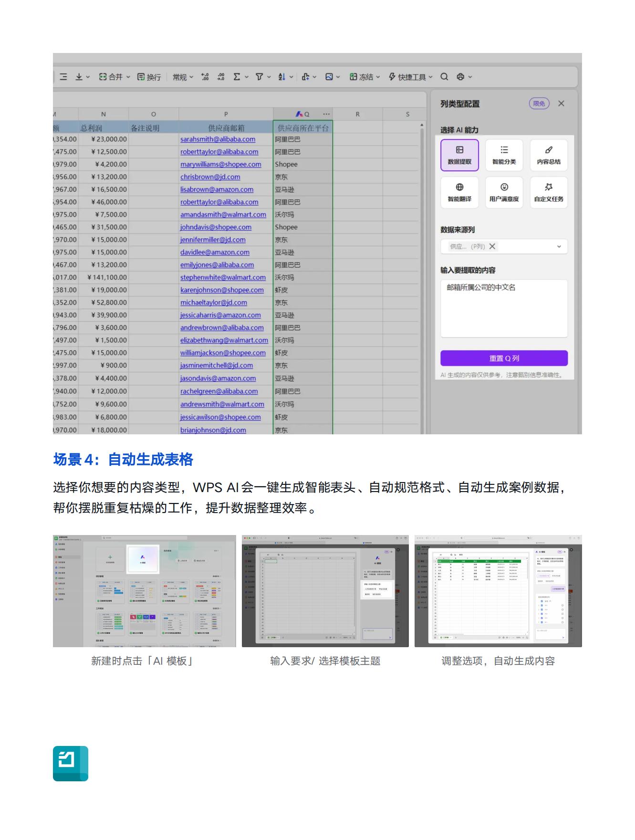Viewport: 635px width, 840px height.
Task: Click the 总利润 header cell
Action: coord(104,127)
